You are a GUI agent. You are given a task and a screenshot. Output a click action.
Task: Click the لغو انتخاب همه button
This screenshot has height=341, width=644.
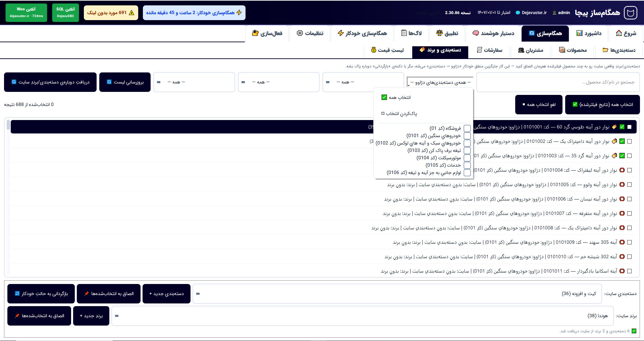click(539, 105)
